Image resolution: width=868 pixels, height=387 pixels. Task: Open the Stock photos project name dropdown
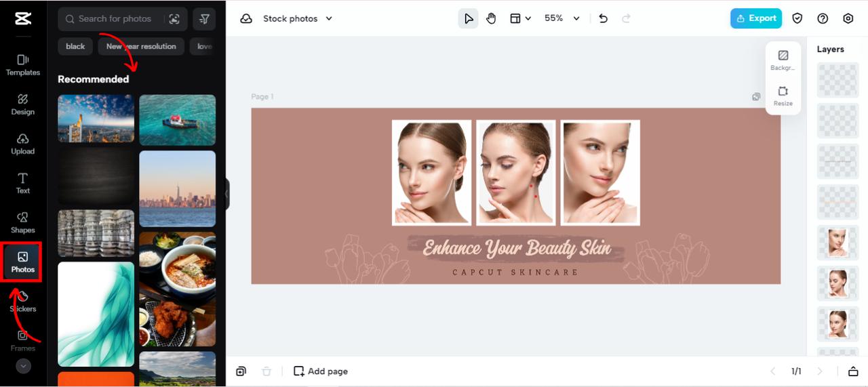[x=298, y=19]
